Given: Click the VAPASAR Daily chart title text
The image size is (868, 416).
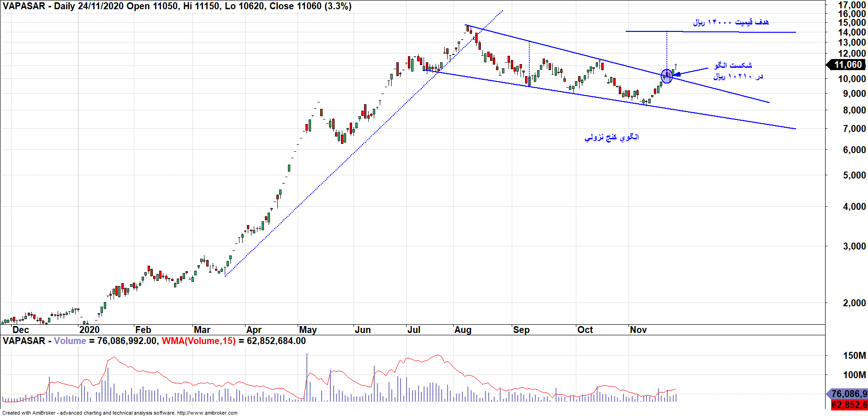Looking at the screenshot, I should [177, 6].
